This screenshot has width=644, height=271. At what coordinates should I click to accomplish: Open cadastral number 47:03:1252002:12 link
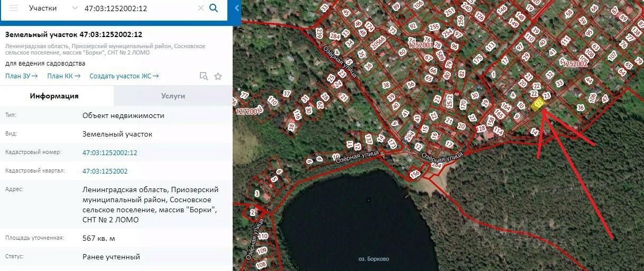click(110, 152)
